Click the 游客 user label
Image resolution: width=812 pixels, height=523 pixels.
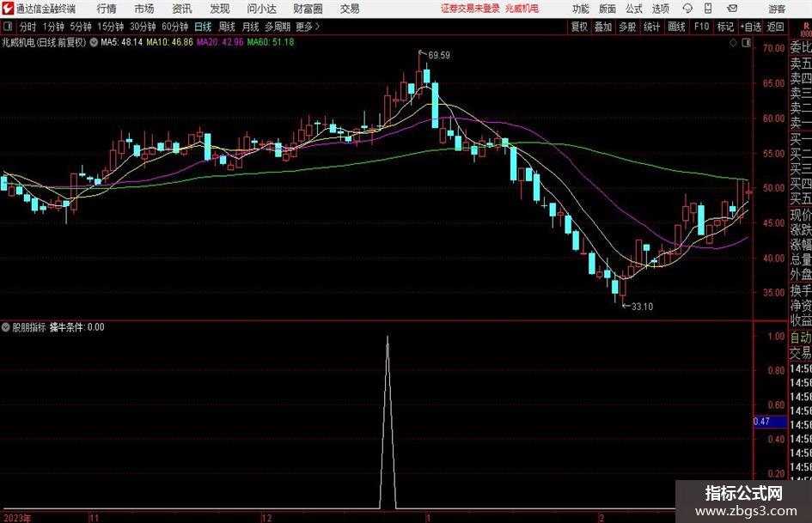click(x=776, y=9)
